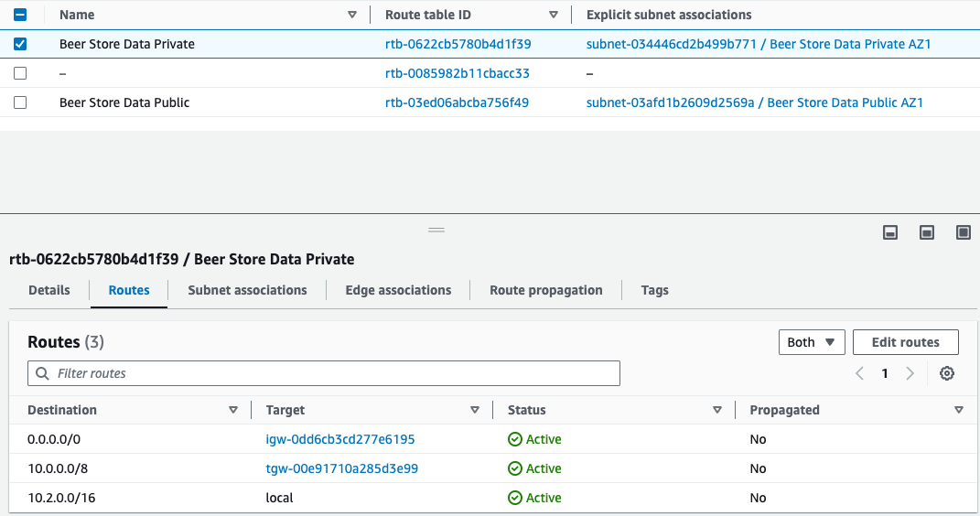Viewport: 980px width, 516px height.
Task: Sort routes by Destination column arrow
Action: click(x=233, y=410)
